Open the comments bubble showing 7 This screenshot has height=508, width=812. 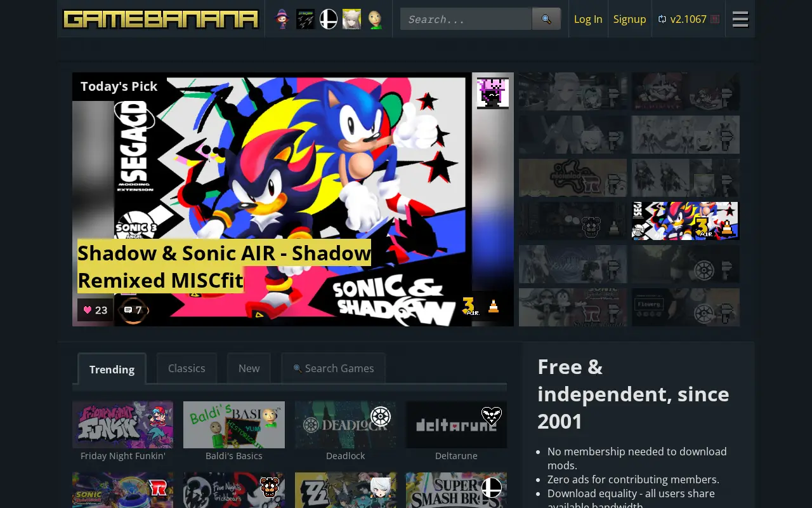(x=133, y=310)
